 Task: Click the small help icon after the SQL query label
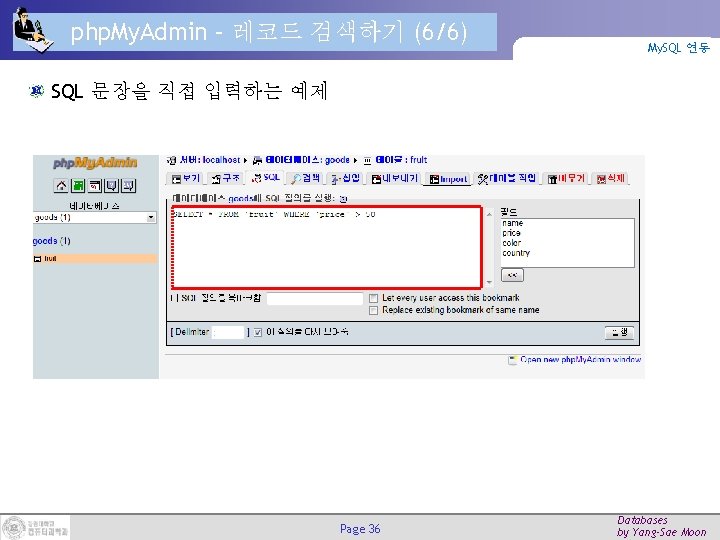pos(343,199)
